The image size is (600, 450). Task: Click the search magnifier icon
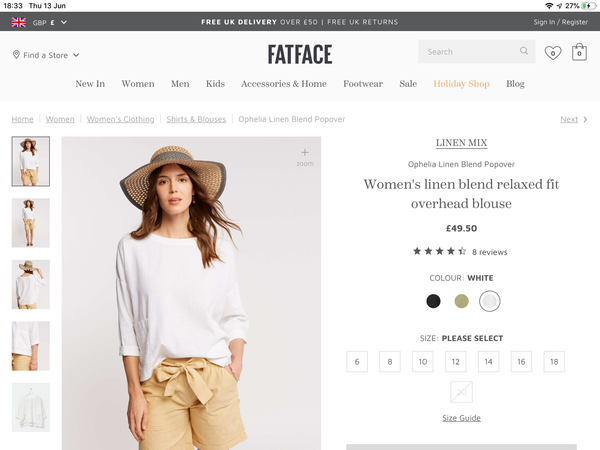pyautogui.click(x=524, y=51)
